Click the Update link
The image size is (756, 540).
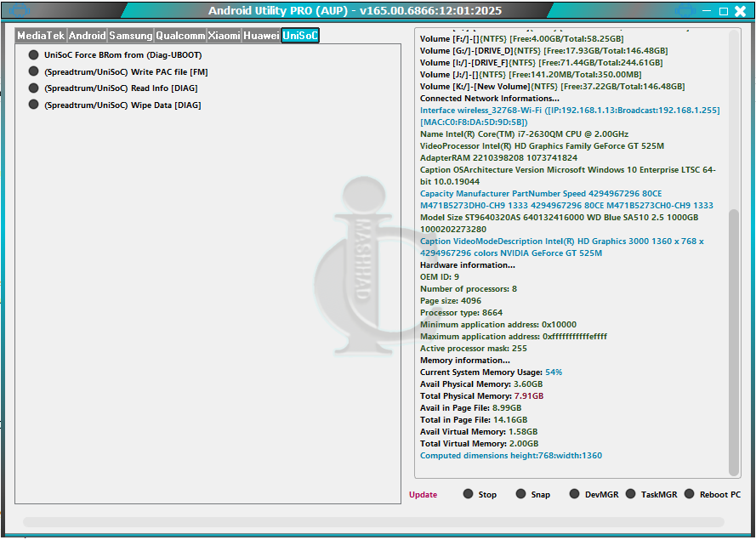click(423, 495)
